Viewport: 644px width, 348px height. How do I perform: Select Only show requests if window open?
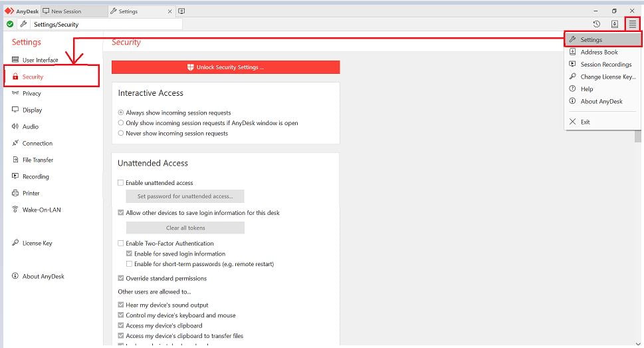pos(121,122)
